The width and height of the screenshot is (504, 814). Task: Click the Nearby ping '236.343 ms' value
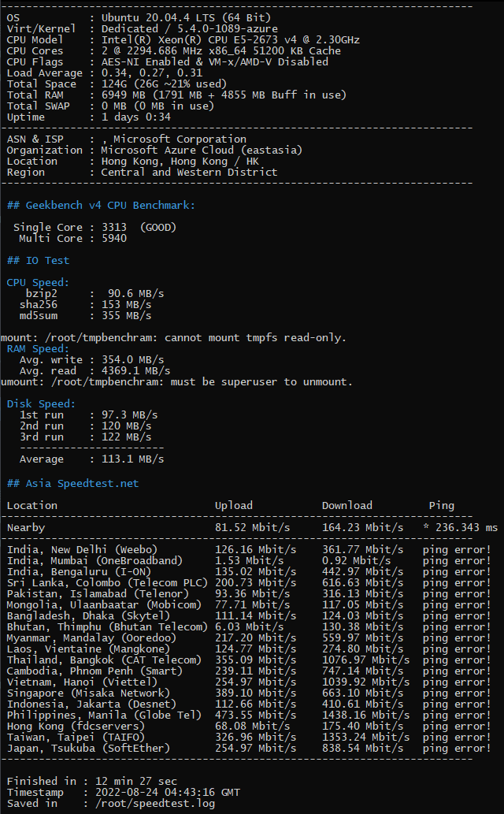(467, 528)
